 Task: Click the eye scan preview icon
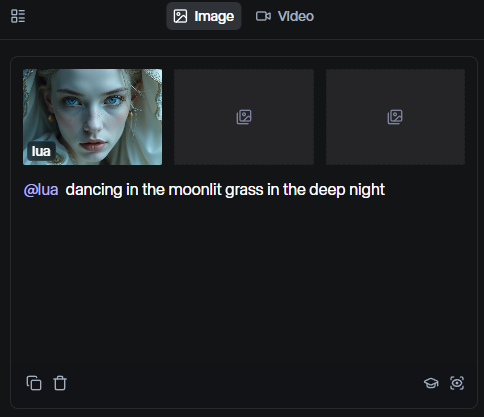457,383
